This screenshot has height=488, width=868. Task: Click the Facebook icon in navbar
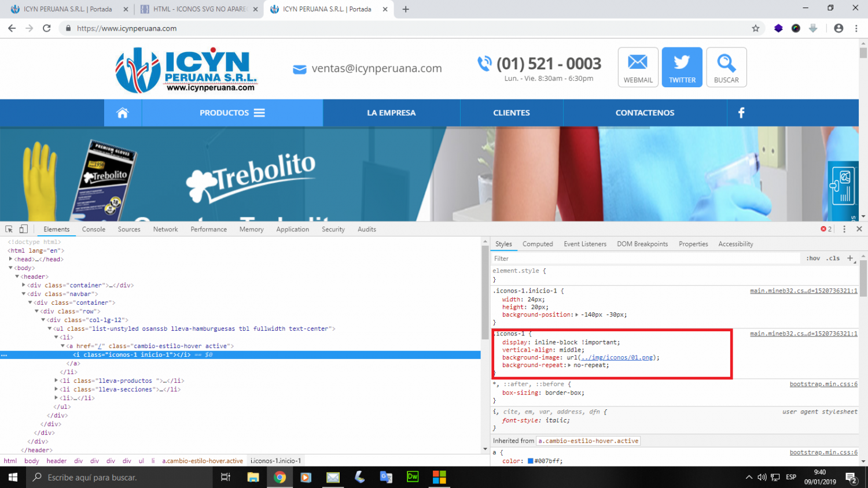pos(741,113)
